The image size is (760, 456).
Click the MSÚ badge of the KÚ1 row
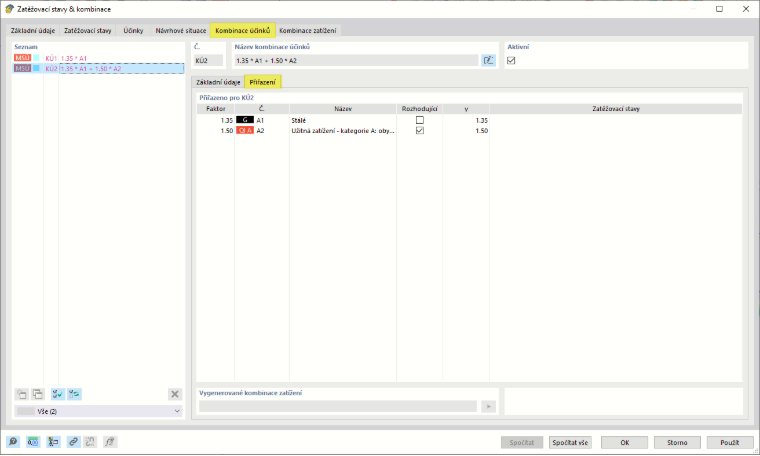[22, 58]
